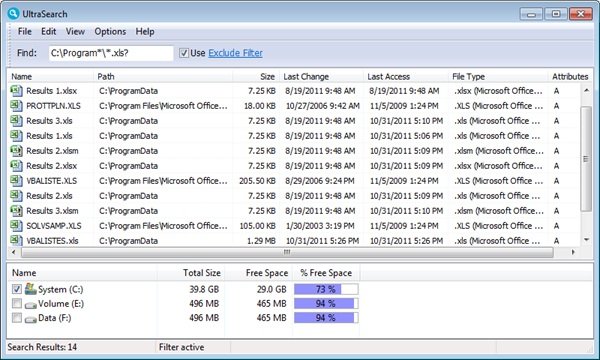Click the Find search input field
Image resolution: width=600 pixels, height=360 pixels.
111,53
